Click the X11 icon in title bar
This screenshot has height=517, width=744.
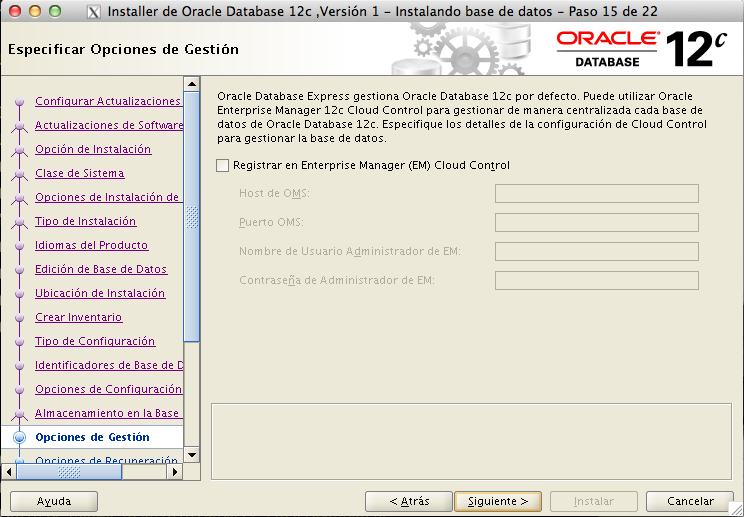click(94, 11)
